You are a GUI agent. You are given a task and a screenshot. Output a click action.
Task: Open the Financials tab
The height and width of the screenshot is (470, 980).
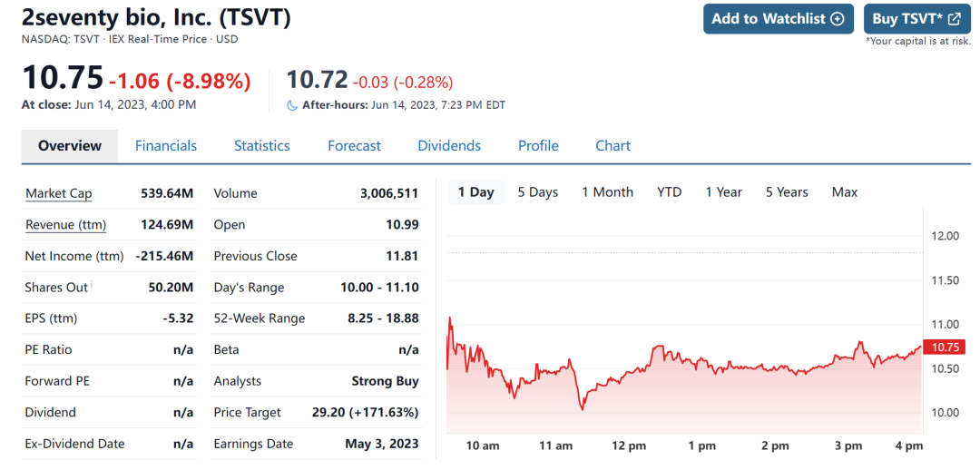166,146
